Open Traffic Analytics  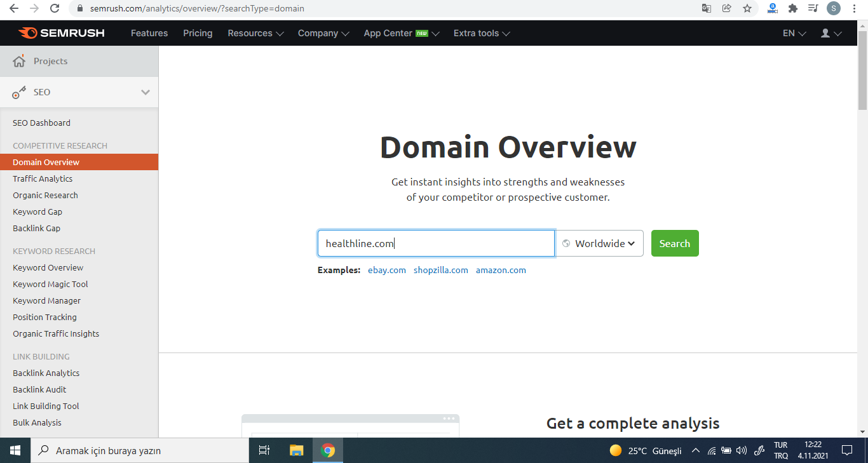click(x=43, y=178)
